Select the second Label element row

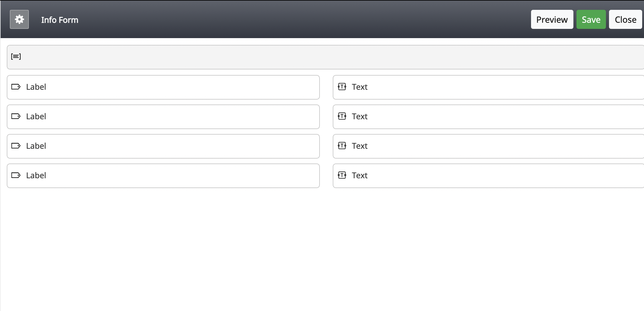pyautogui.click(x=163, y=117)
